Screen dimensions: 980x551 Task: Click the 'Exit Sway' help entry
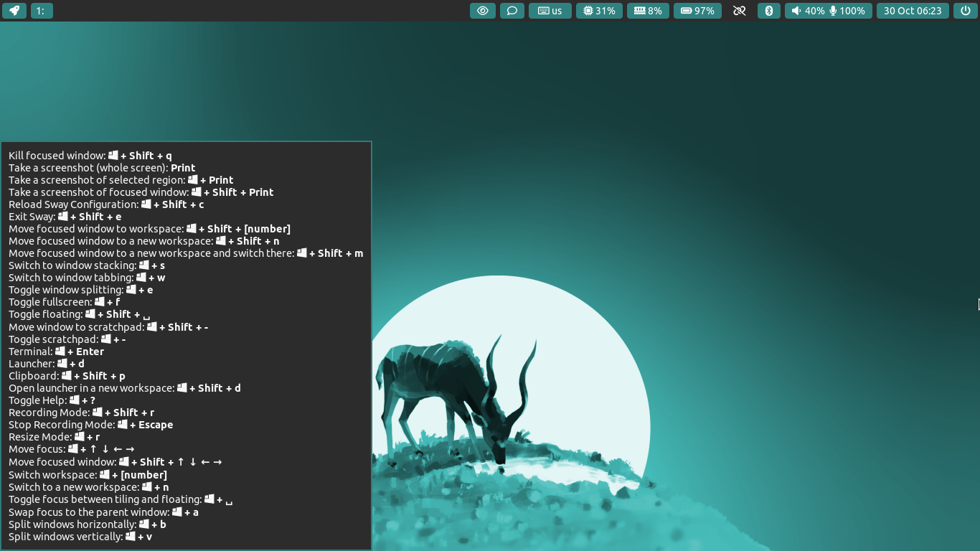tap(65, 217)
